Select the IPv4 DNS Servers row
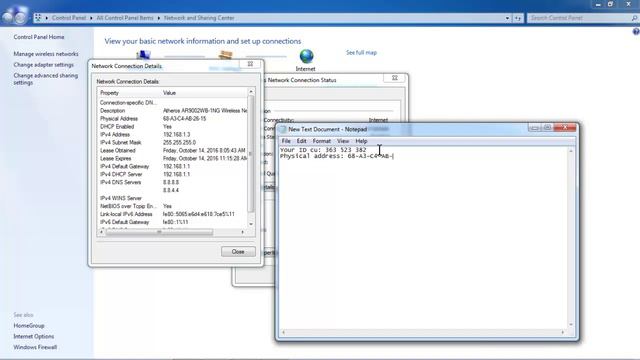Image resolution: width=640 pixels, height=360 pixels. pyautogui.click(x=173, y=182)
